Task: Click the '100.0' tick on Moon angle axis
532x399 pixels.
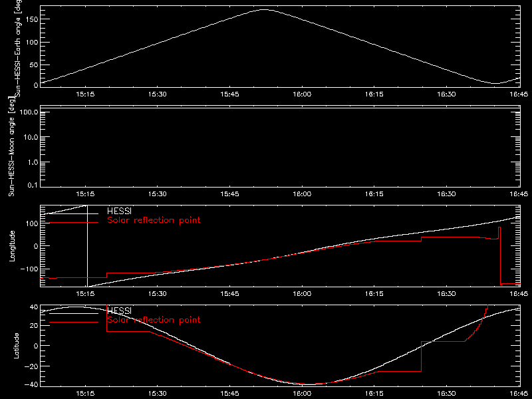Action: tap(29, 112)
